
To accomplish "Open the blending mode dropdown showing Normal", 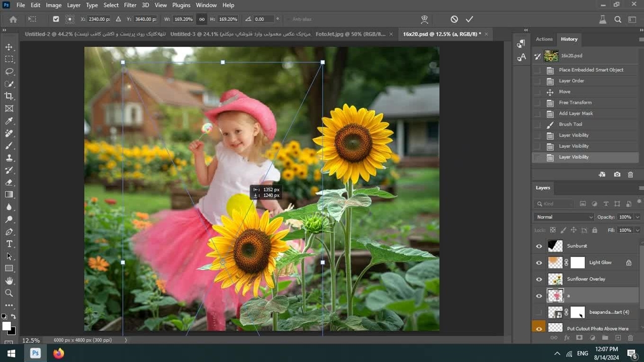I will (x=563, y=217).
